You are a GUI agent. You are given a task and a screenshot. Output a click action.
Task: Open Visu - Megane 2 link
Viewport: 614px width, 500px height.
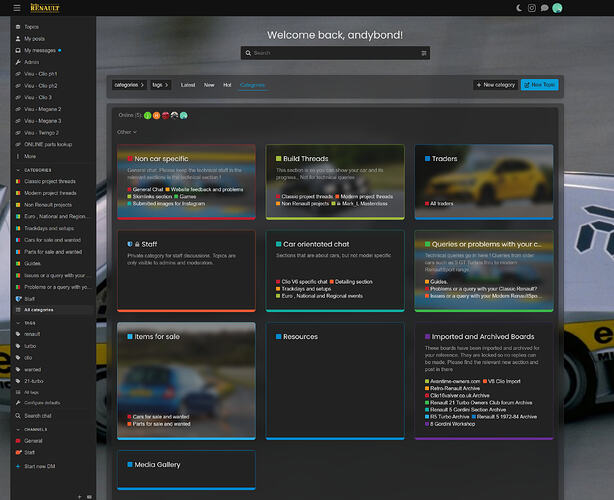pos(42,109)
